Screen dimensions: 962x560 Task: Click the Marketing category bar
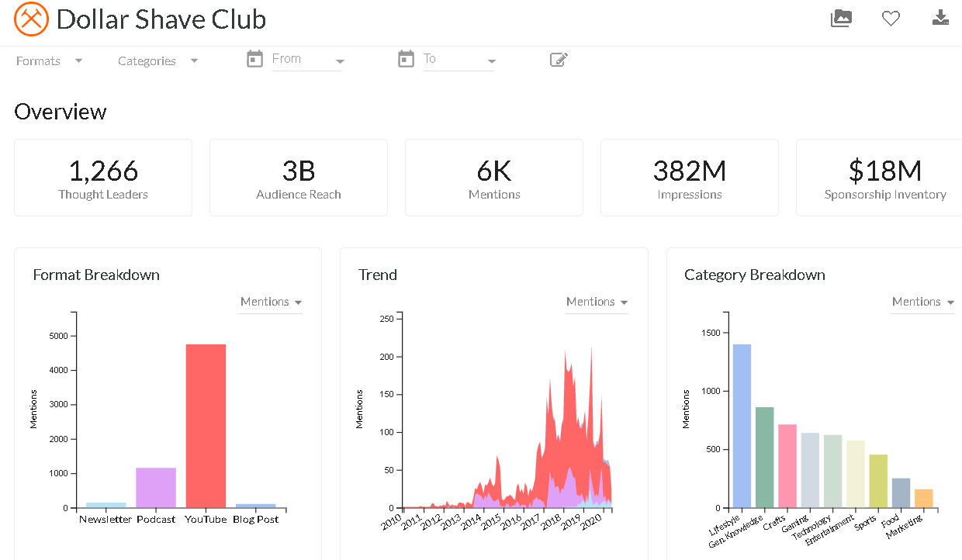tap(924, 499)
